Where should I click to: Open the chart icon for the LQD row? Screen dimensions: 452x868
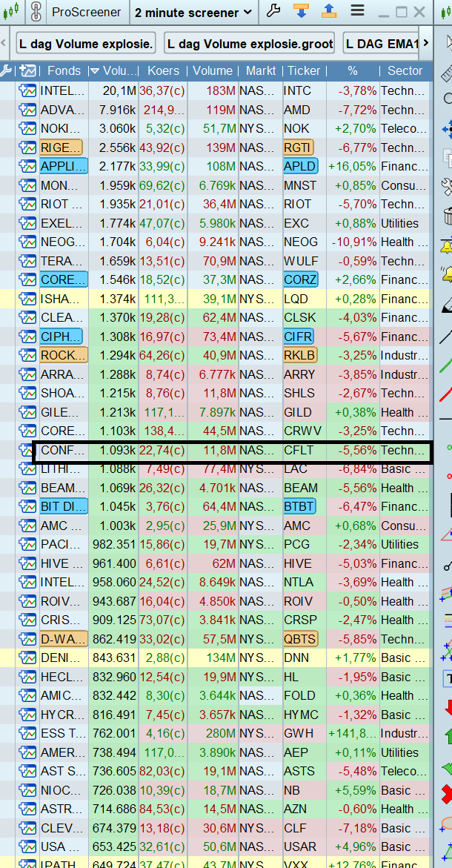point(27,299)
